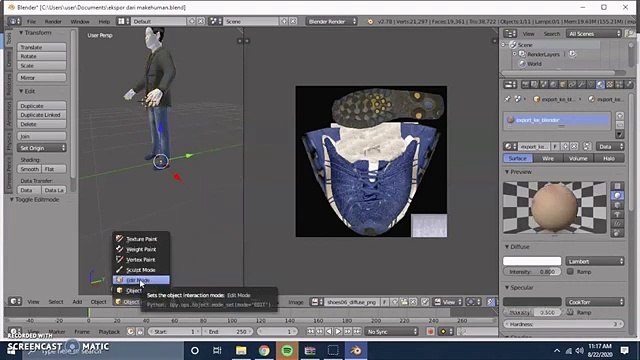Open the Modifiers wrench tab icon

coord(581,84)
